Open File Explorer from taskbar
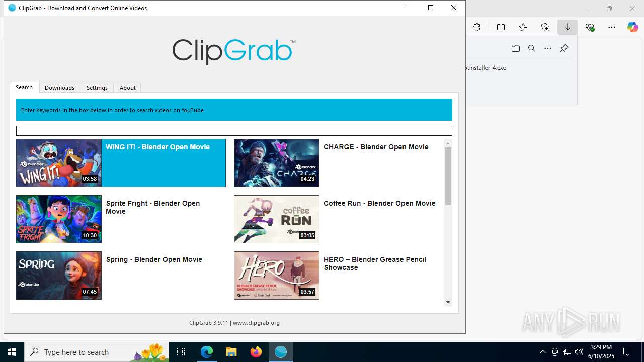Image resolution: width=644 pixels, height=362 pixels. (x=231, y=352)
